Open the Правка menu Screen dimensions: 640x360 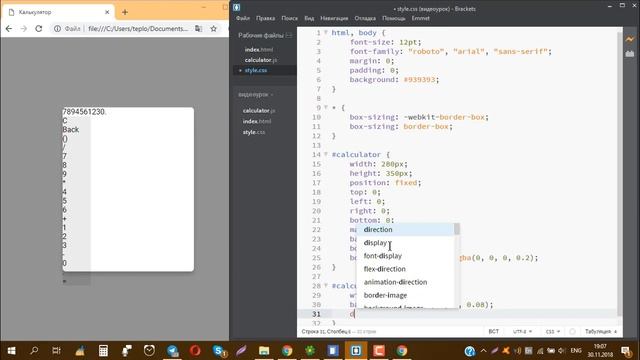(265, 18)
